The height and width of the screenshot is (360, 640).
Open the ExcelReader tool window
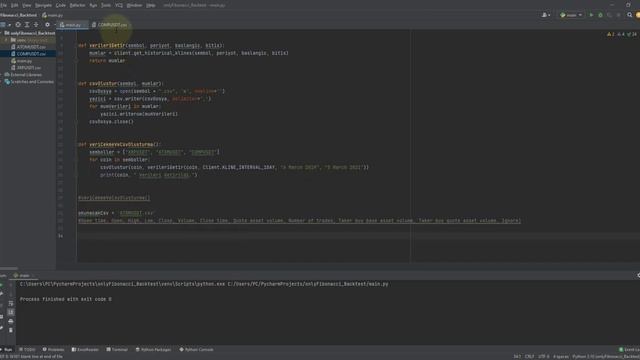[x=85, y=350]
